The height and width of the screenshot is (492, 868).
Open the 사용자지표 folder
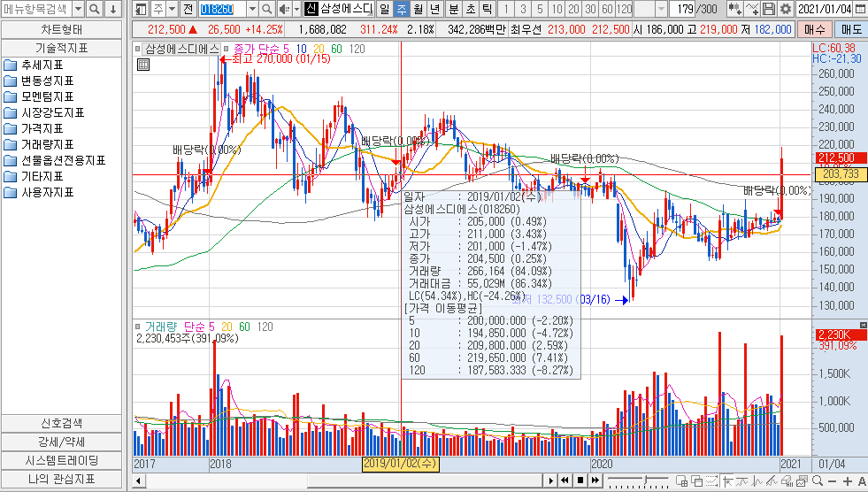39,193
